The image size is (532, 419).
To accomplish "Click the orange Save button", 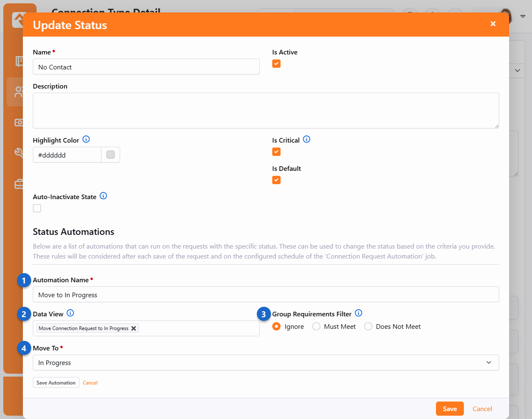I will [x=450, y=409].
